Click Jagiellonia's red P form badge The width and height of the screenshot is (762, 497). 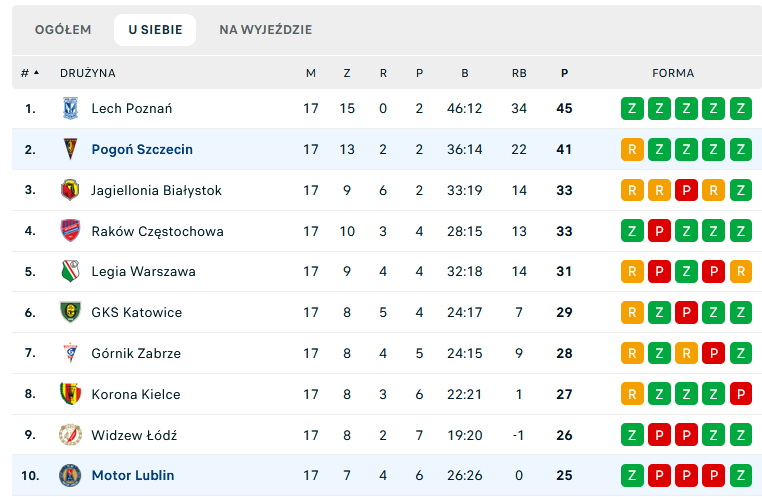686,190
